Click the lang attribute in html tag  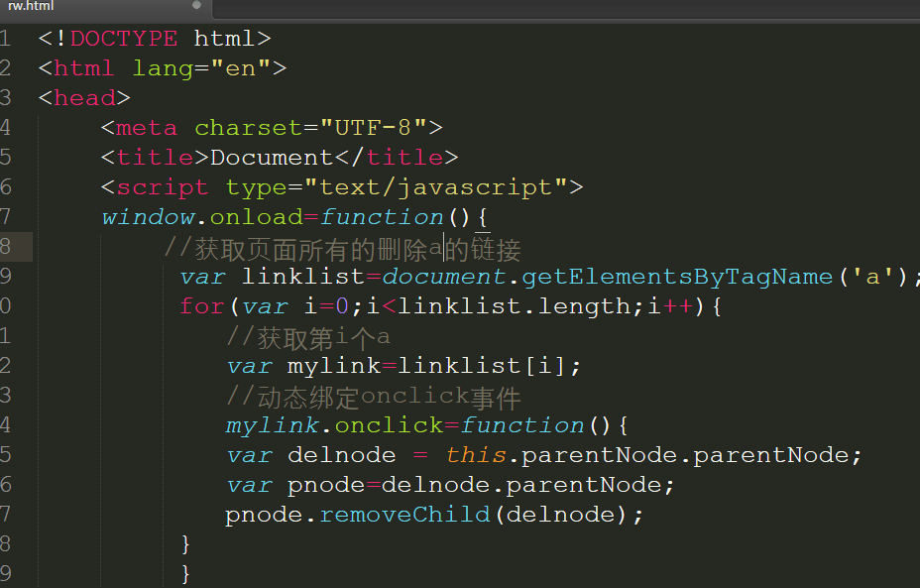click(163, 68)
